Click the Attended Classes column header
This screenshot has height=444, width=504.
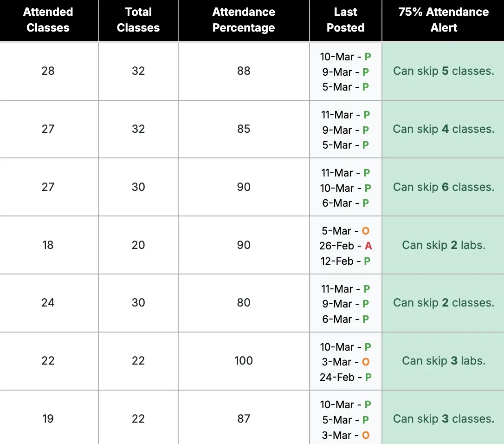click(x=48, y=20)
